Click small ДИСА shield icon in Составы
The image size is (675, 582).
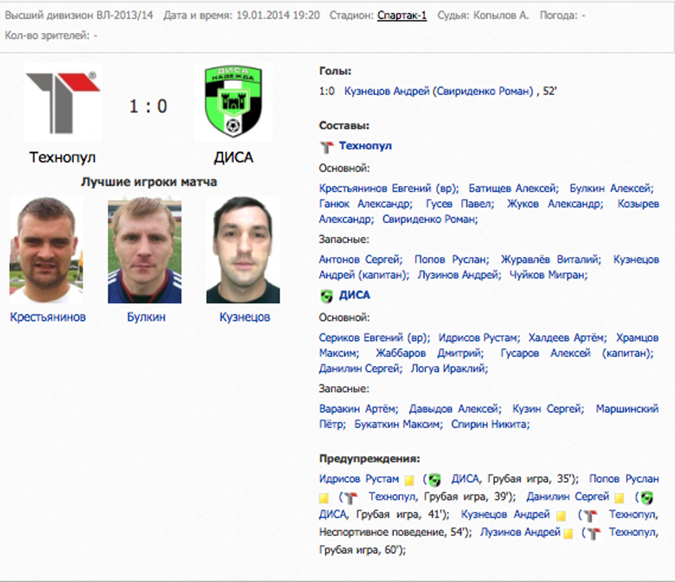pos(327,296)
